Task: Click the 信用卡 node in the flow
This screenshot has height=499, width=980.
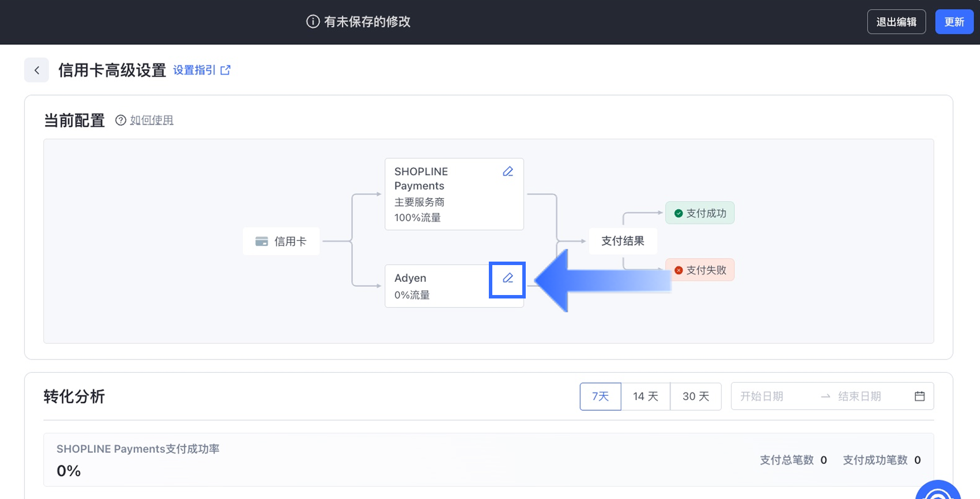Action: pyautogui.click(x=281, y=241)
